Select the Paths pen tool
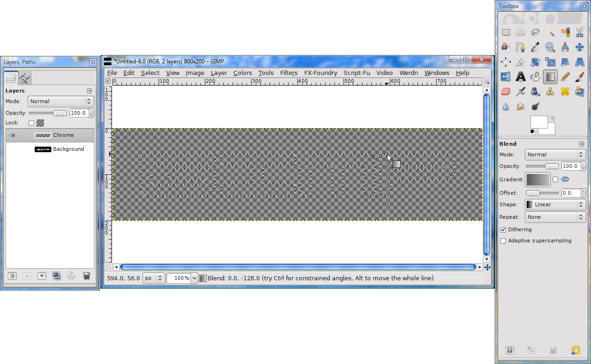This screenshot has width=591, height=364. point(521,47)
